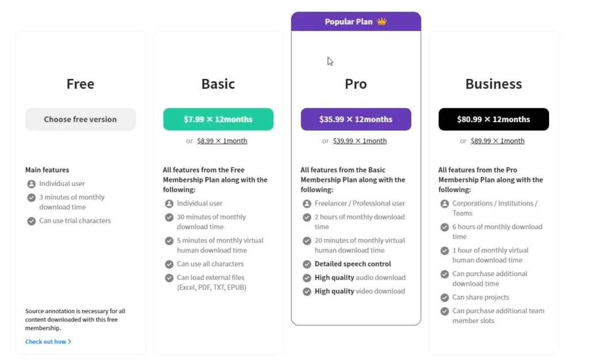The width and height of the screenshot is (590, 364).
Task: Click the Free plan Individual user person icon
Action: pyautogui.click(x=32, y=184)
